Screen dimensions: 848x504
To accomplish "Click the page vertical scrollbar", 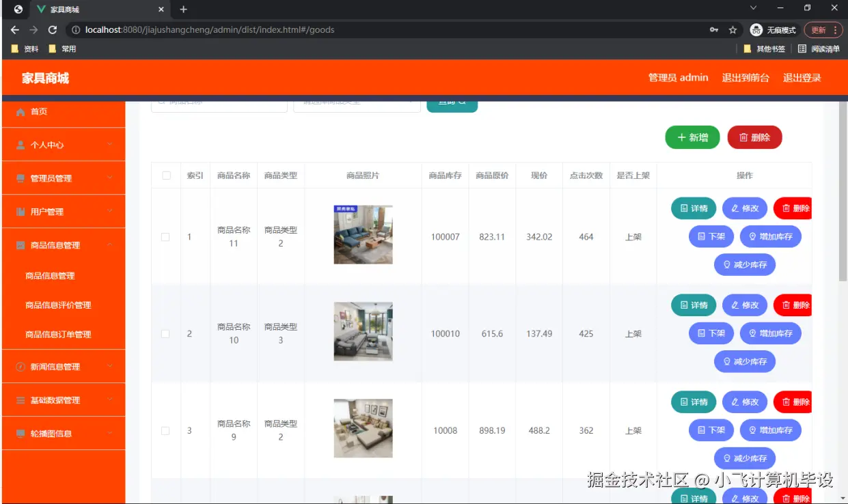I will point(843,191).
